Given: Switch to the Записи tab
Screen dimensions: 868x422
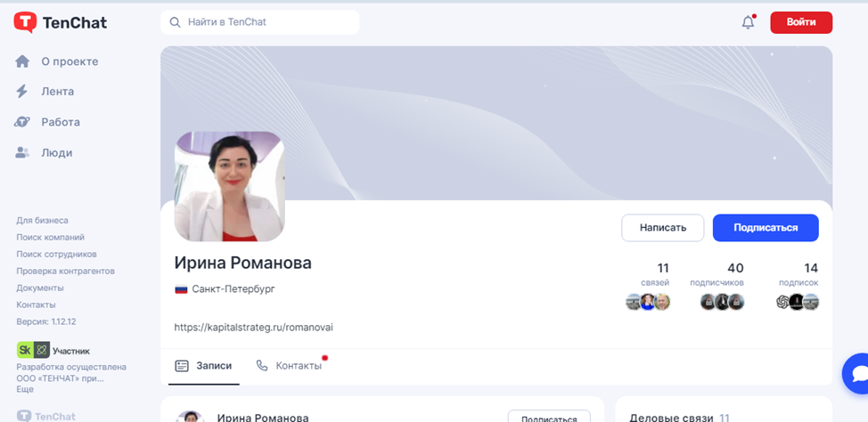Looking at the screenshot, I should (x=204, y=366).
